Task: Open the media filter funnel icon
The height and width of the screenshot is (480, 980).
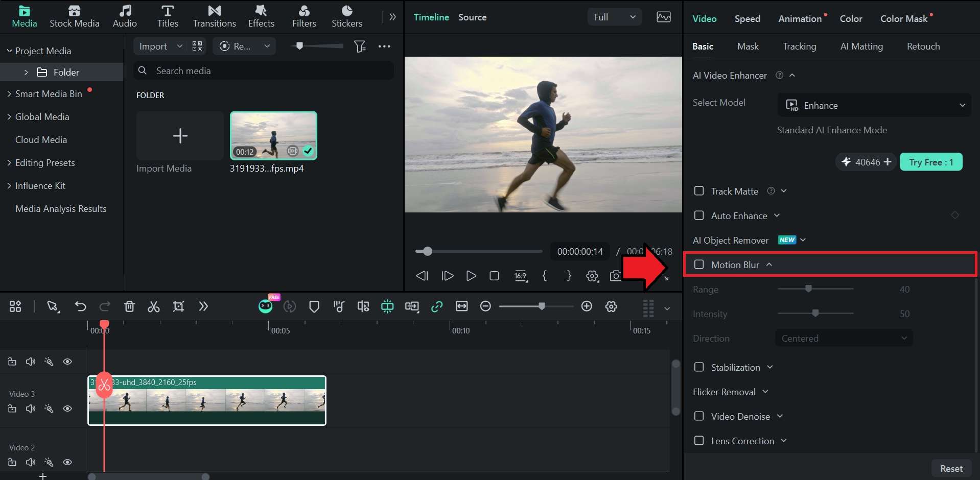Action: (x=360, y=46)
